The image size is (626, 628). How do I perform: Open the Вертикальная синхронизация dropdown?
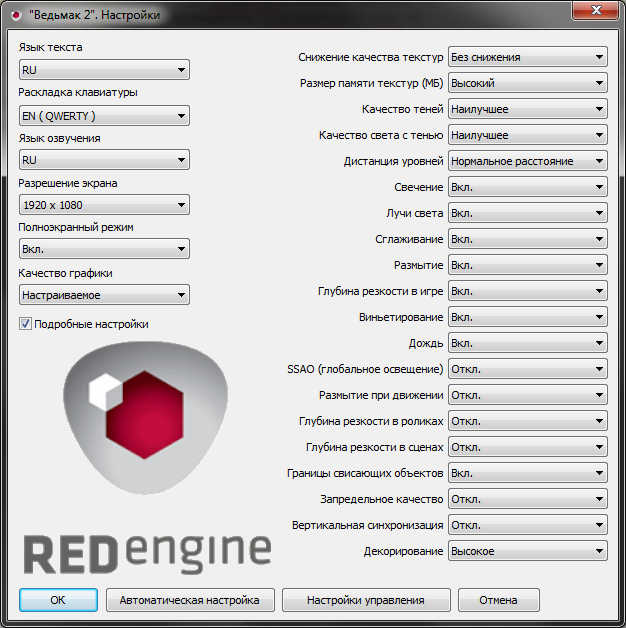[x=527, y=525]
